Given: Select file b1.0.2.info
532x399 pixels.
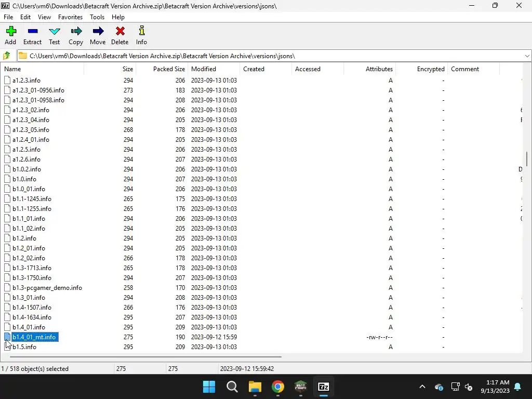Looking at the screenshot, I should coord(27,169).
